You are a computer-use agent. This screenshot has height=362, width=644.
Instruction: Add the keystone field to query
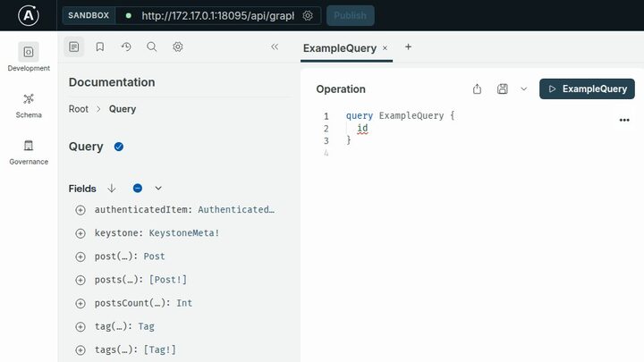[80, 233]
